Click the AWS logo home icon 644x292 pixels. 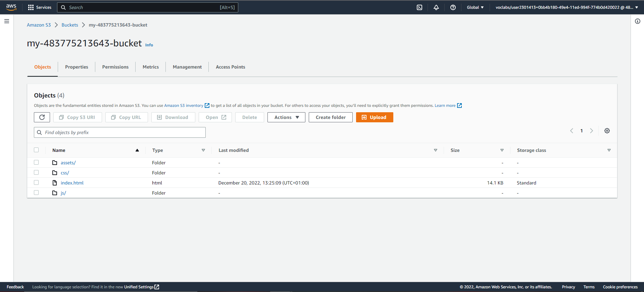(x=11, y=7)
